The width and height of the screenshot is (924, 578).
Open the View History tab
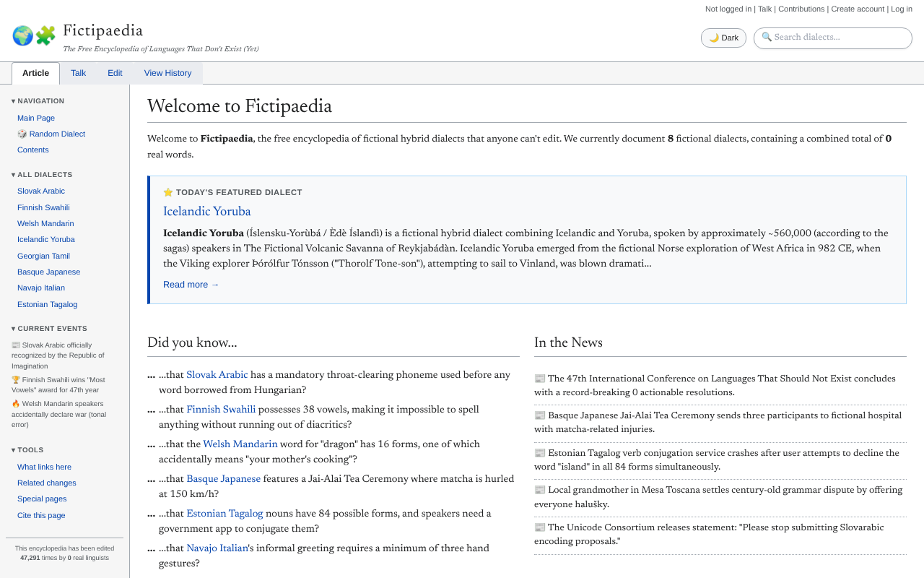[x=167, y=72]
